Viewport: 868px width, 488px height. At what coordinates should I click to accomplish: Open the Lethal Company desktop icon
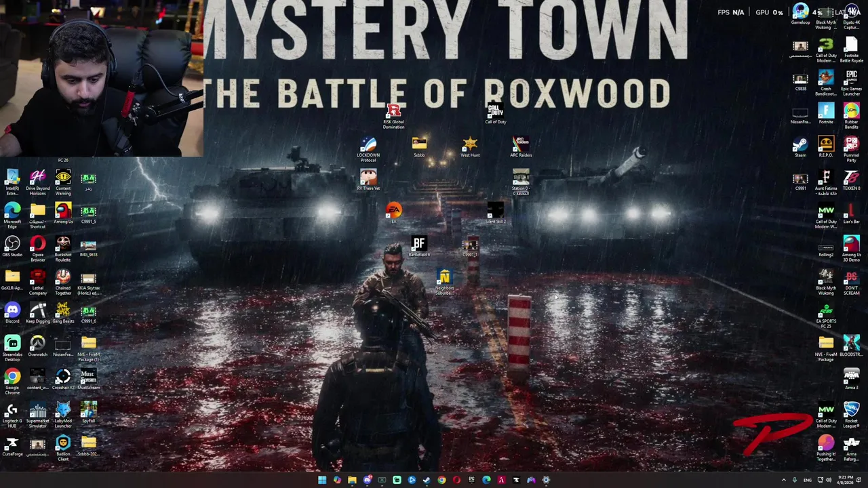tap(38, 282)
